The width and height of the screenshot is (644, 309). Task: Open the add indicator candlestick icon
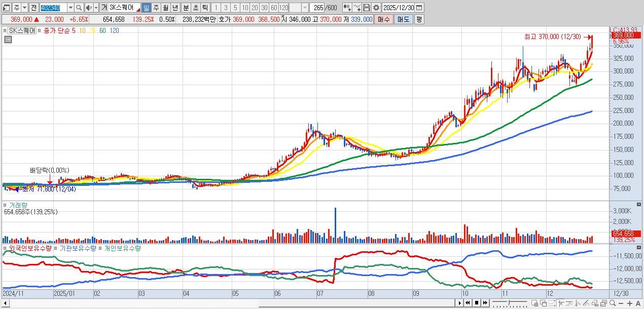point(347,8)
